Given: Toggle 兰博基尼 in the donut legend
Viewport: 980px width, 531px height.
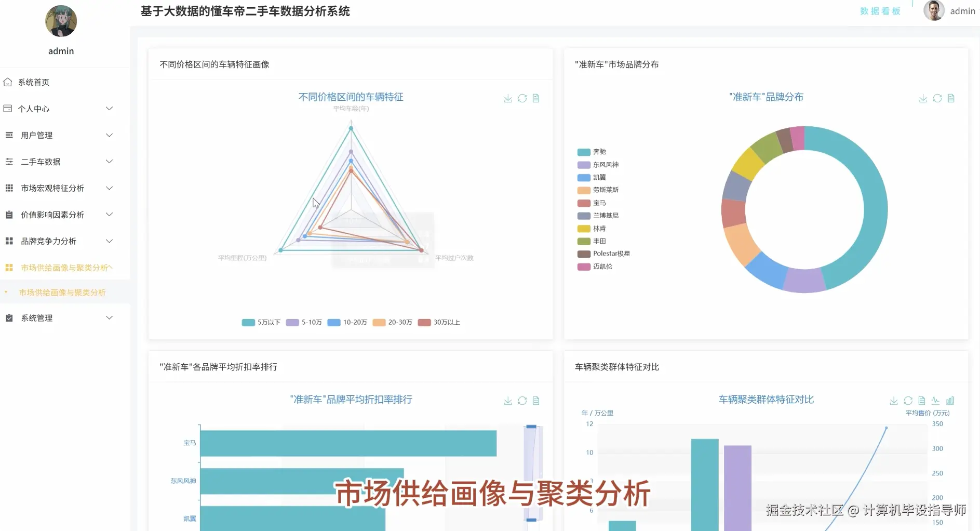Looking at the screenshot, I should 598,216.
